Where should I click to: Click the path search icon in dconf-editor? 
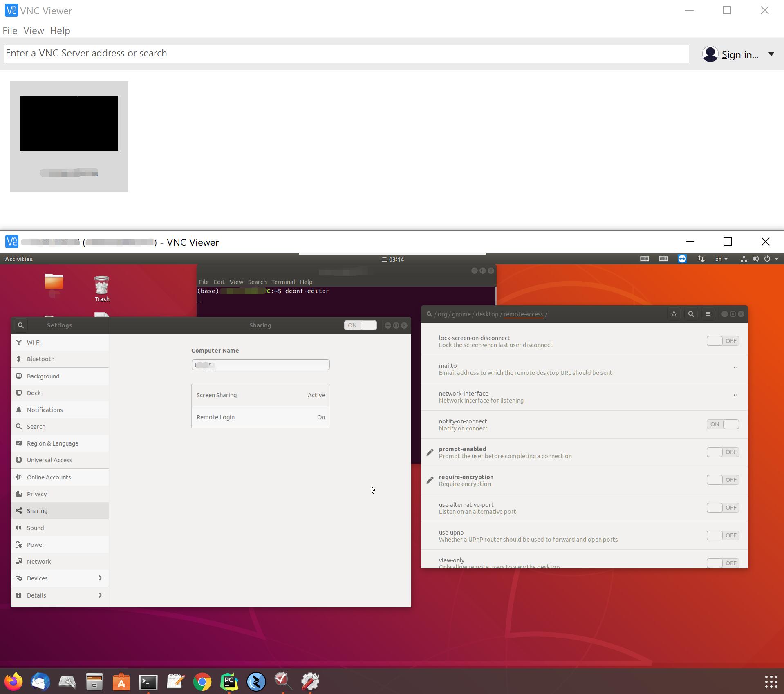[429, 314]
